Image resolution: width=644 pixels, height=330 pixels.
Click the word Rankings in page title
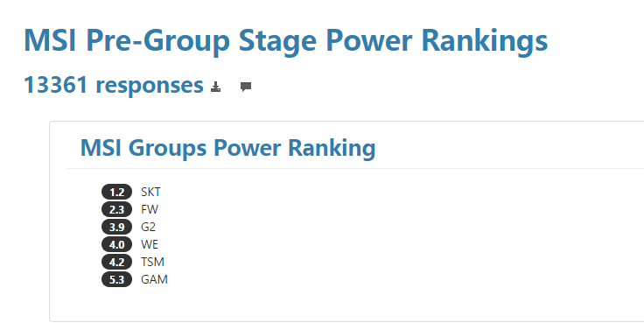pos(485,41)
